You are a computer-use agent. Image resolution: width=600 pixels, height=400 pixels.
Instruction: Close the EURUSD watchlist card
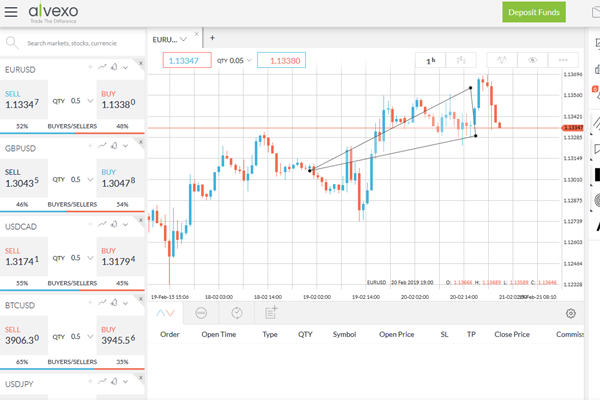pyautogui.click(x=141, y=63)
